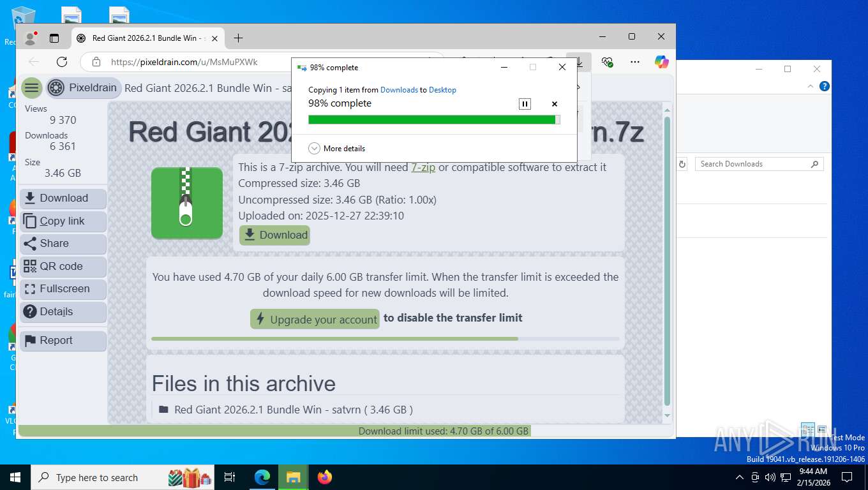
Task: Open Copilot in Edge
Action: [x=662, y=62]
